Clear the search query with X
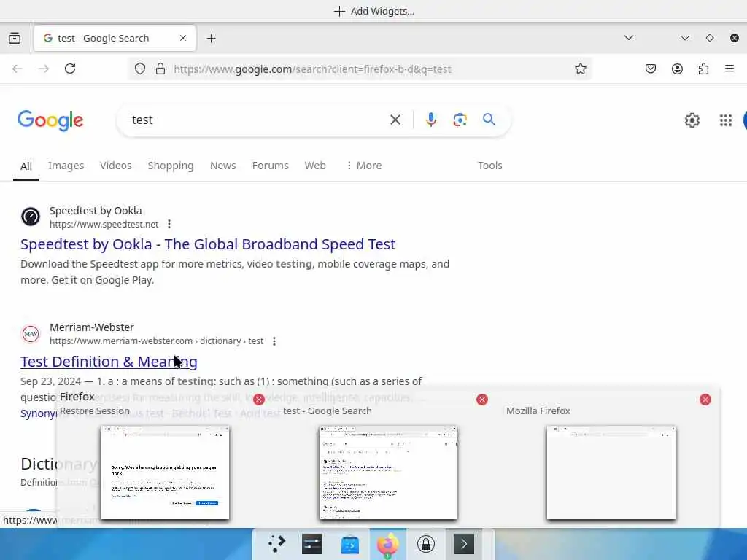 pyautogui.click(x=395, y=120)
